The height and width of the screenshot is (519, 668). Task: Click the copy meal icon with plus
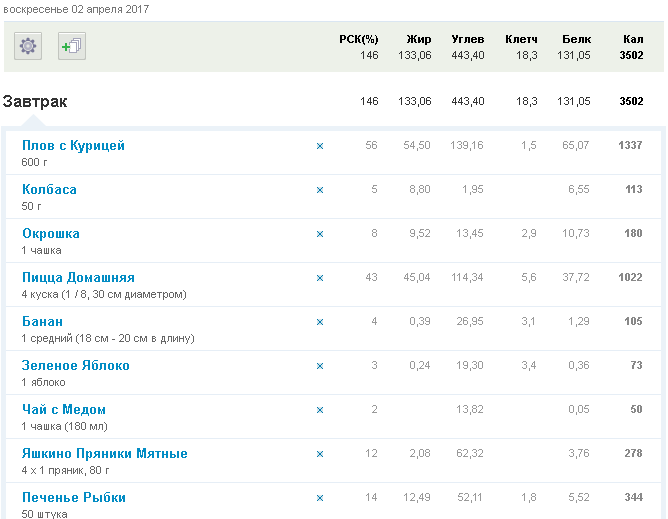point(72,46)
